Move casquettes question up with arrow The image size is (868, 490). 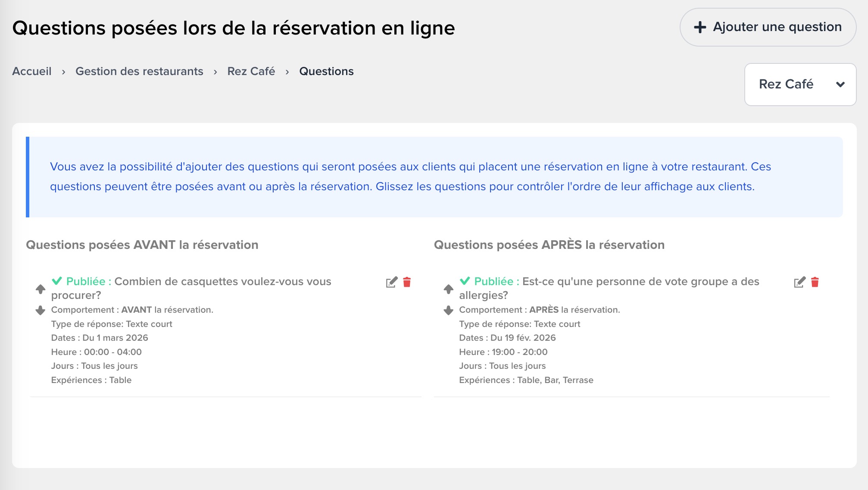[41, 289]
